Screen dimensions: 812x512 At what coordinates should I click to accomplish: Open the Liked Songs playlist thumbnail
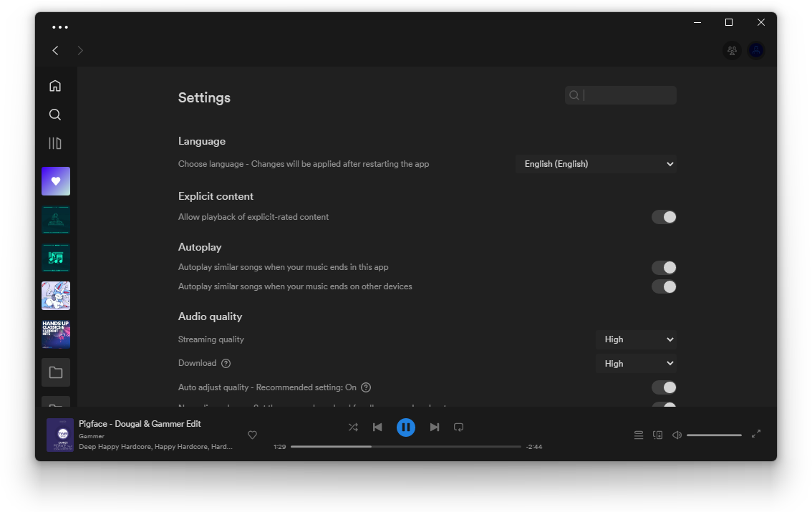coord(56,181)
